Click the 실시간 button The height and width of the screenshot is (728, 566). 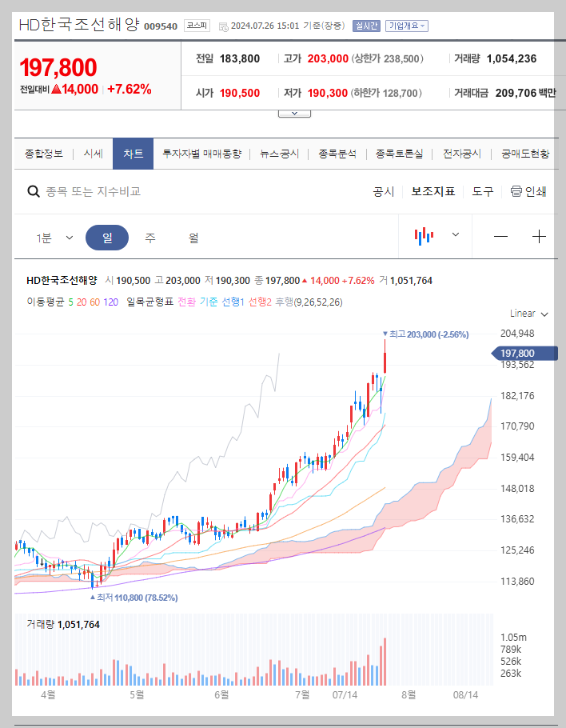[x=366, y=26]
